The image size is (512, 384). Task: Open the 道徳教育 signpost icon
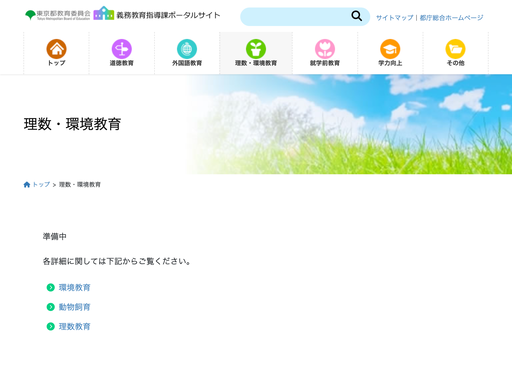click(x=122, y=49)
